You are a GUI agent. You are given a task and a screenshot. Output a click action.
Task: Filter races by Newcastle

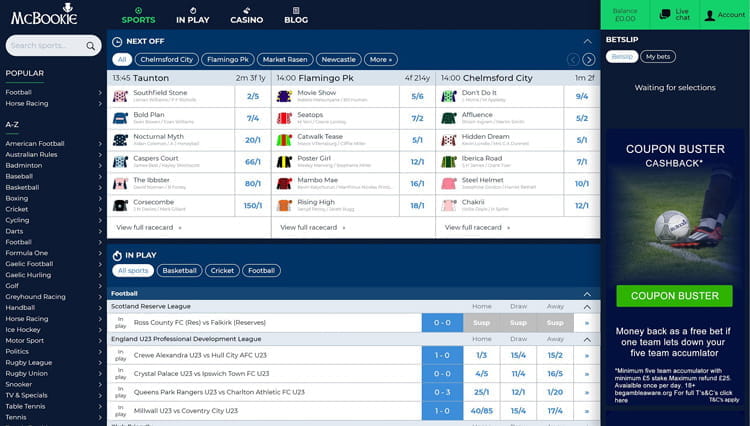[338, 60]
